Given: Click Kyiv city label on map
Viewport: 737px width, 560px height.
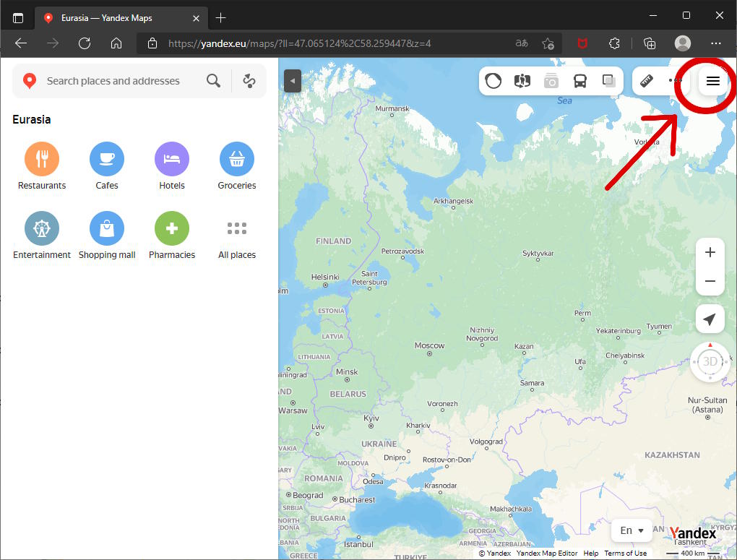Looking at the screenshot, I should click(x=371, y=418).
